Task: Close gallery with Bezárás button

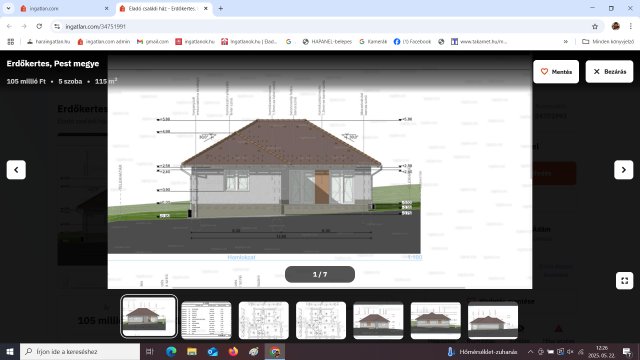Action: click(609, 72)
